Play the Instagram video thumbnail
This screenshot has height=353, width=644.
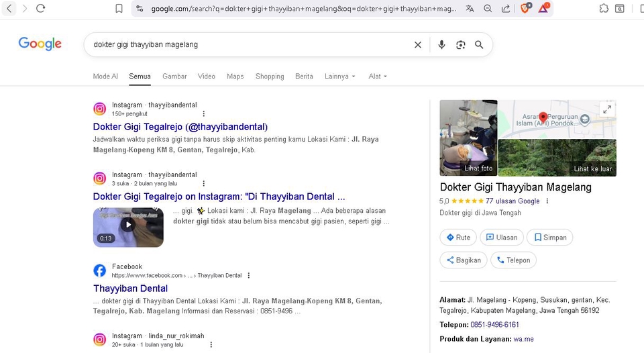coord(128,225)
